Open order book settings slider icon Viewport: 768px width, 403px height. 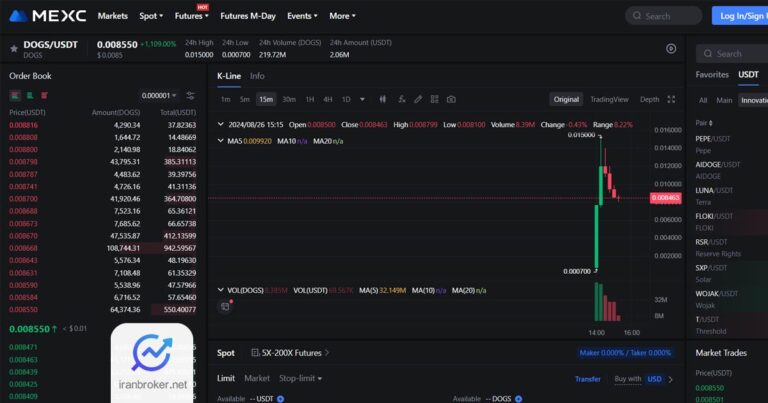point(191,95)
